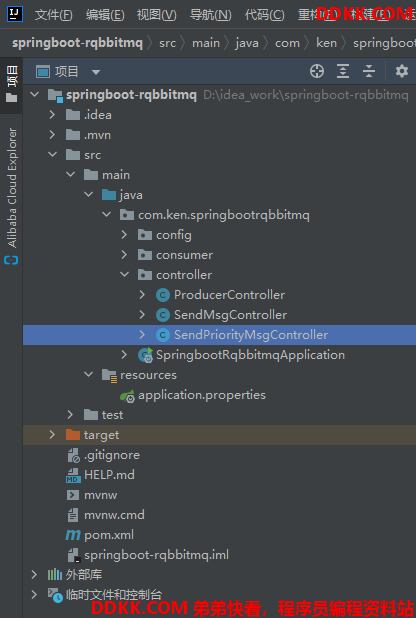Screen dimensions: 416x618
Task: Open project panel settings gear
Action: pos(401,71)
